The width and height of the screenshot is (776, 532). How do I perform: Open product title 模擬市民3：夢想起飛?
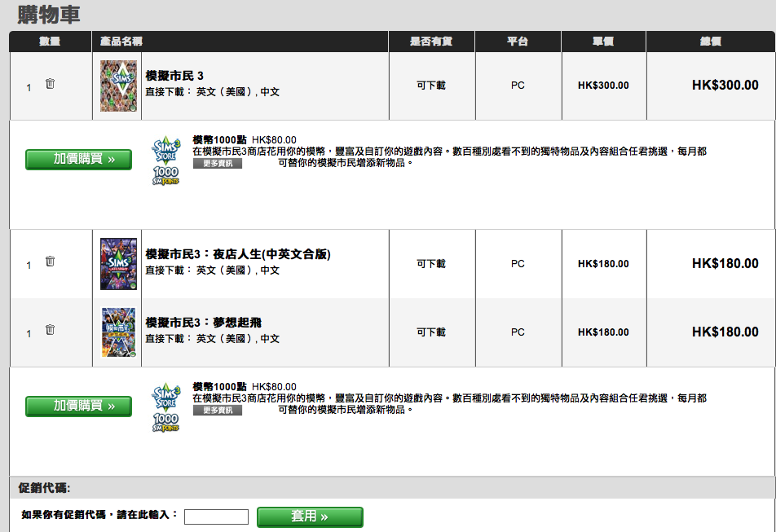coord(204,323)
